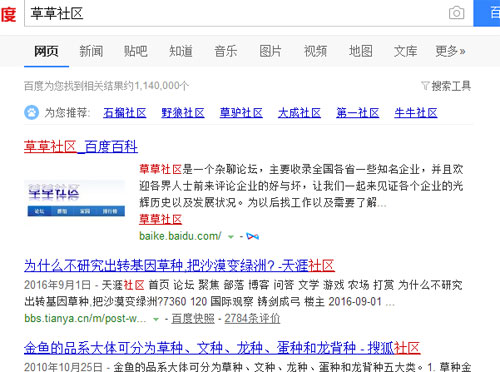Click the bbs.tianya.cn/m/post-w... URL
This screenshot has width=500, height=372.
pyautogui.click(x=85, y=318)
